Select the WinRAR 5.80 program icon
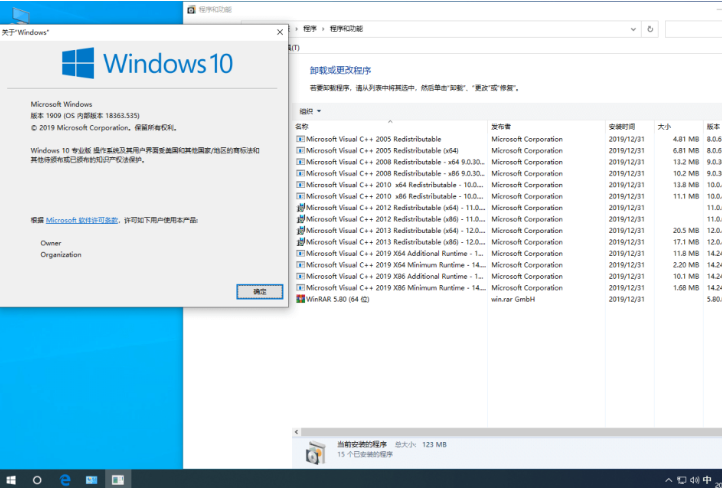The height and width of the screenshot is (488, 722). pyautogui.click(x=300, y=299)
